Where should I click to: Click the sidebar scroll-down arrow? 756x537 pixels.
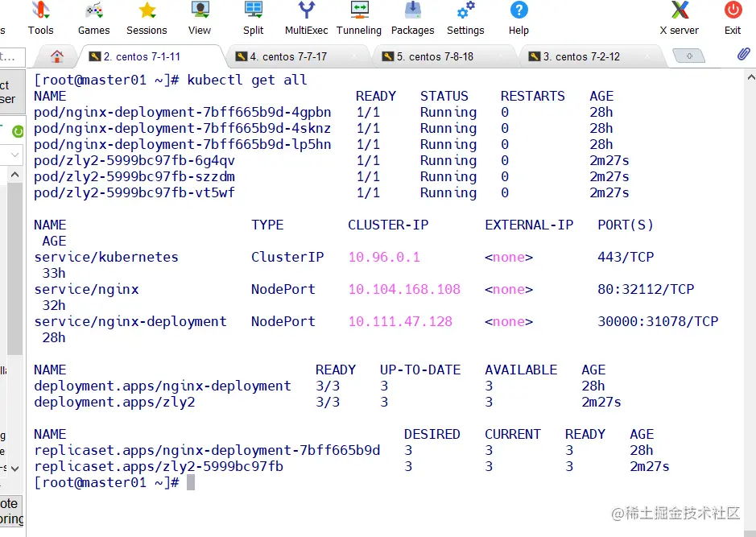coord(15,468)
